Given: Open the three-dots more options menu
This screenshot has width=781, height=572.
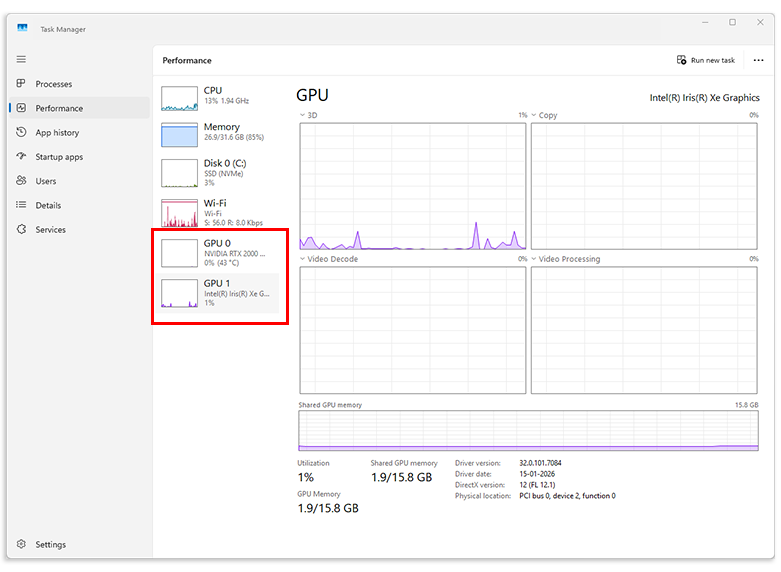Looking at the screenshot, I should click(758, 60).
